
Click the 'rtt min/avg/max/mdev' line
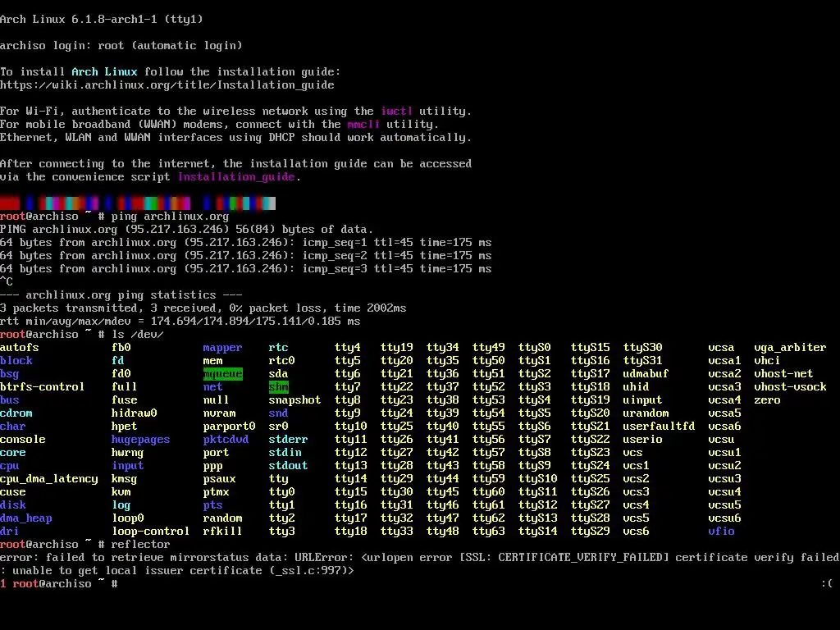180,322
